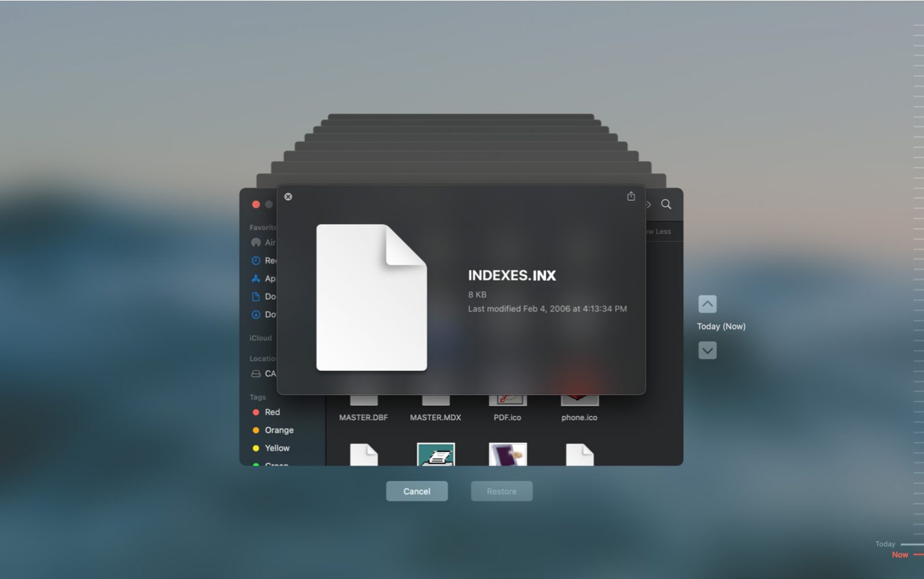
Task: Click the down arrow to browse older backups
Action: point(707,350)
